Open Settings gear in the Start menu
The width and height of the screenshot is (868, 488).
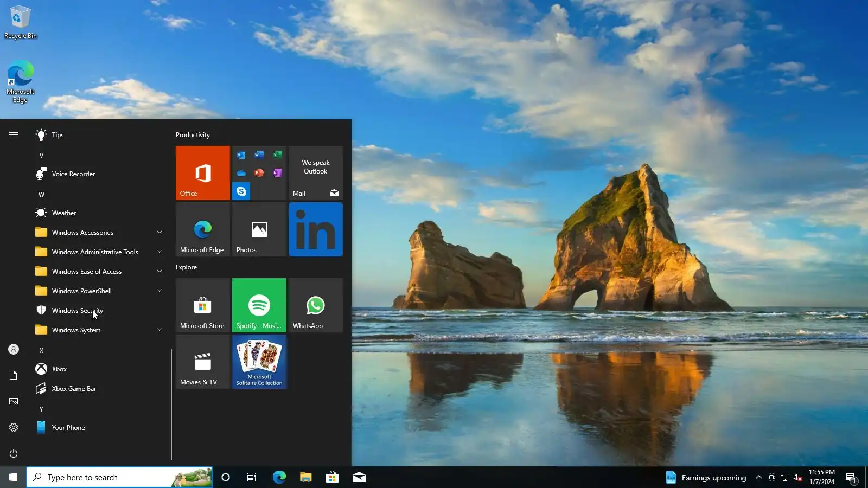[14, 427]
